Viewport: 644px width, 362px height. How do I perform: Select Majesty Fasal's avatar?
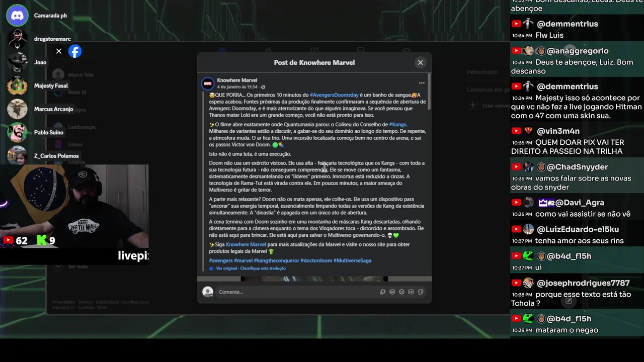pyautogui.click(x=17, y=85)
